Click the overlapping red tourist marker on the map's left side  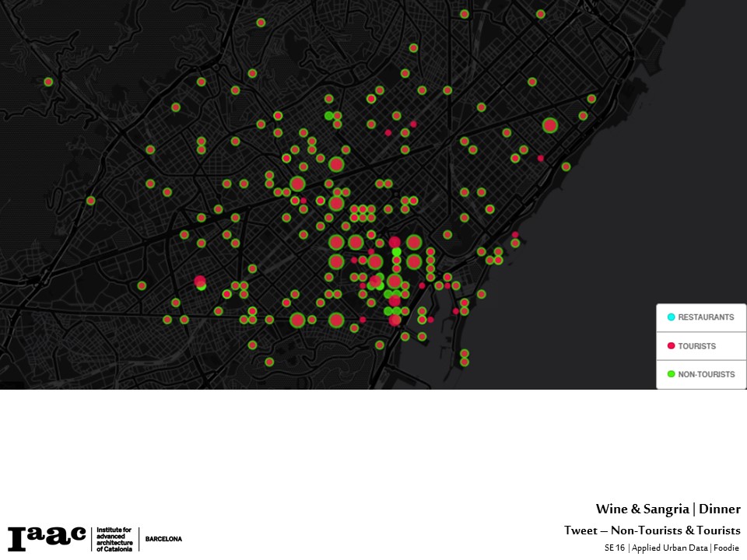click(x=200, y=281)
